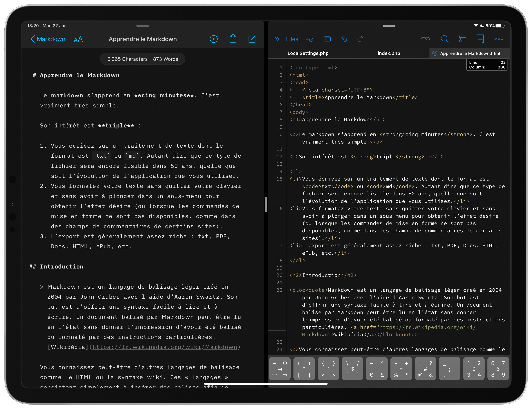
Task: Tap the Line and Column indicator
Action: click(487, 65)
